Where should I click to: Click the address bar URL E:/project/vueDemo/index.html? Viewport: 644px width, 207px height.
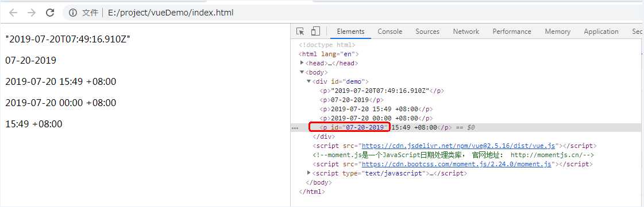(171, 13)
